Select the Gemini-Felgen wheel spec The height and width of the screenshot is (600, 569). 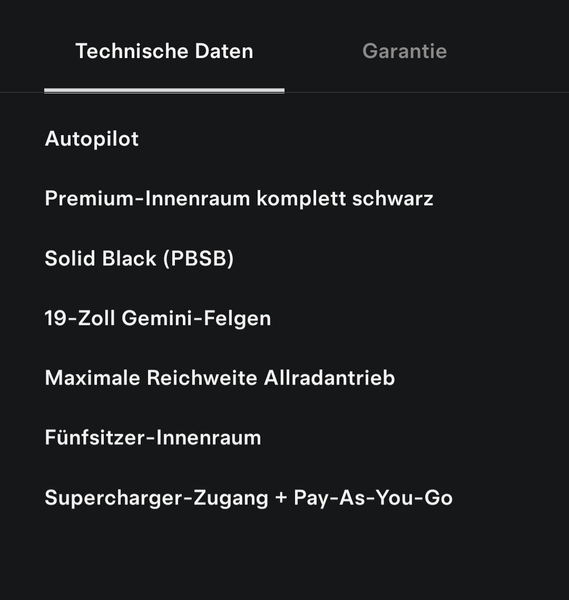click(196, 318)
